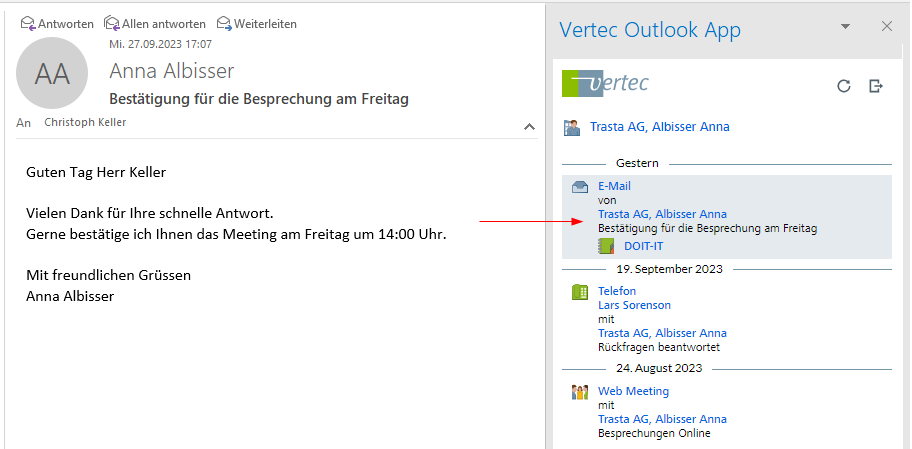Open the Web Meeting activity link
This screenshot has width=912, height=449.
pos(633,391)
